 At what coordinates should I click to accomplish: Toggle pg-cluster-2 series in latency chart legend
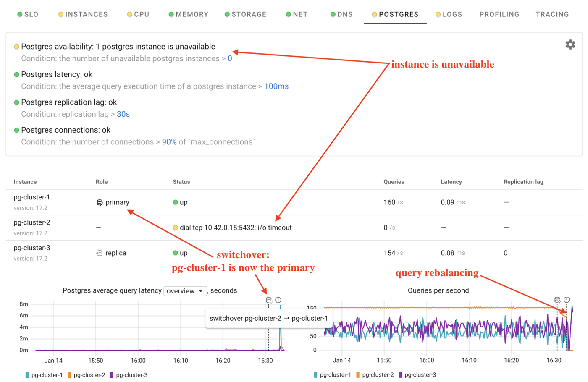coord(86,375)
